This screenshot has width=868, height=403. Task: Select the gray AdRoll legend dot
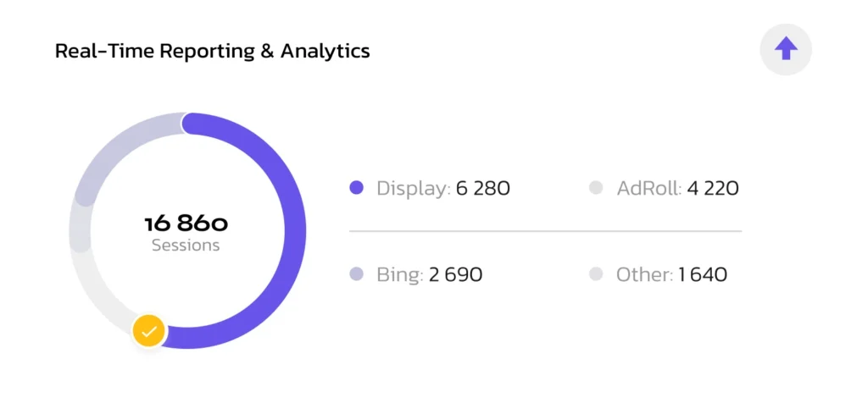[596, 189]
